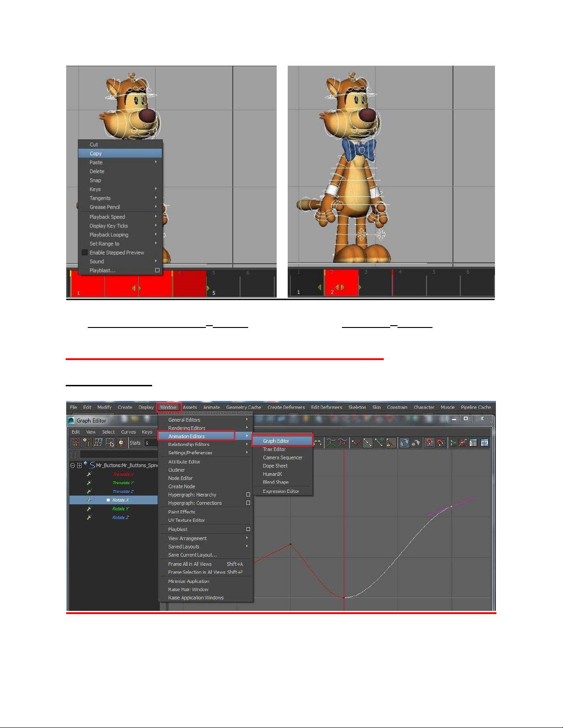Screen dimensions: 563x728
Task: Expand the Paste submenu in context menu
Action: (156, 162)
